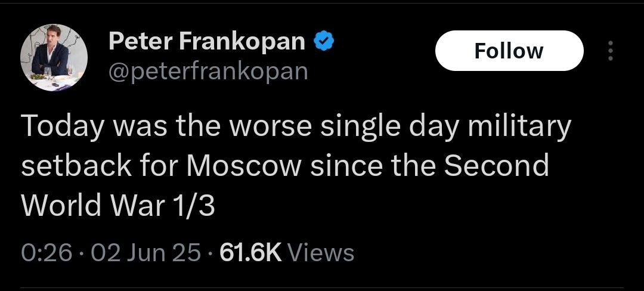
Task: Click the 61.6K view count
Action: [250, 252]
